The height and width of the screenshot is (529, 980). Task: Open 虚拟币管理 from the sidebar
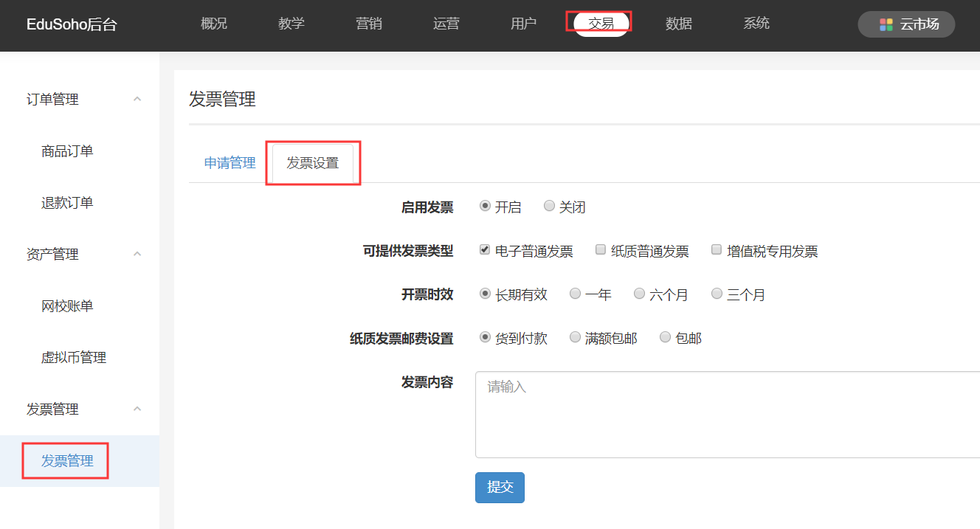click(x=74, y=358)
